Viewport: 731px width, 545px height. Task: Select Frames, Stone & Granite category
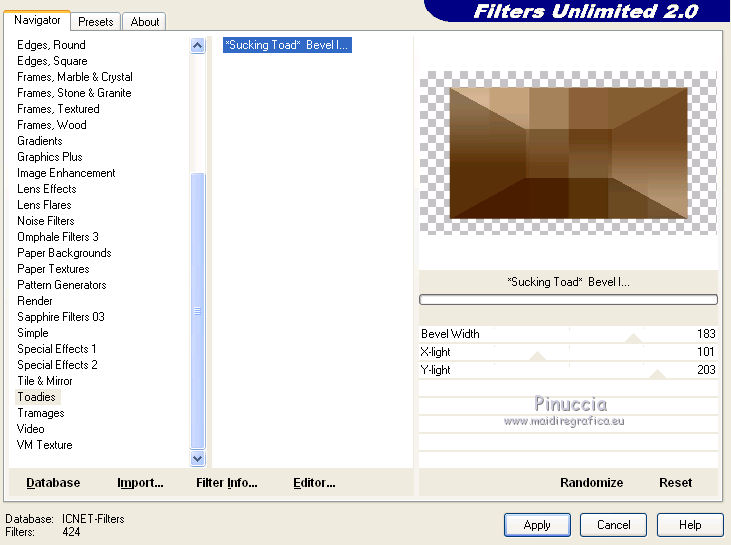tap(74, 93)
